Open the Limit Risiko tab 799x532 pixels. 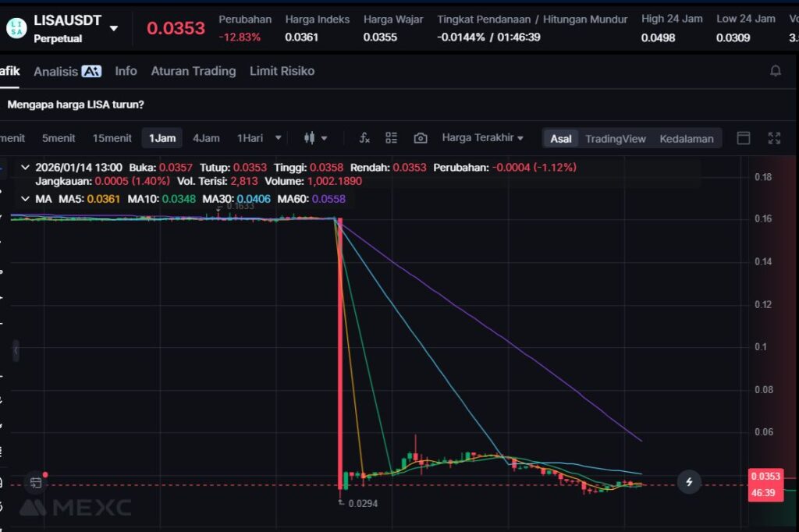[x=282, y=71]
